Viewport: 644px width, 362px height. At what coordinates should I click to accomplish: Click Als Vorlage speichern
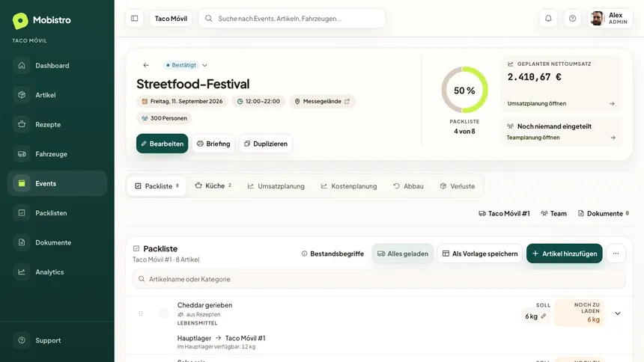tap(480, 254)
